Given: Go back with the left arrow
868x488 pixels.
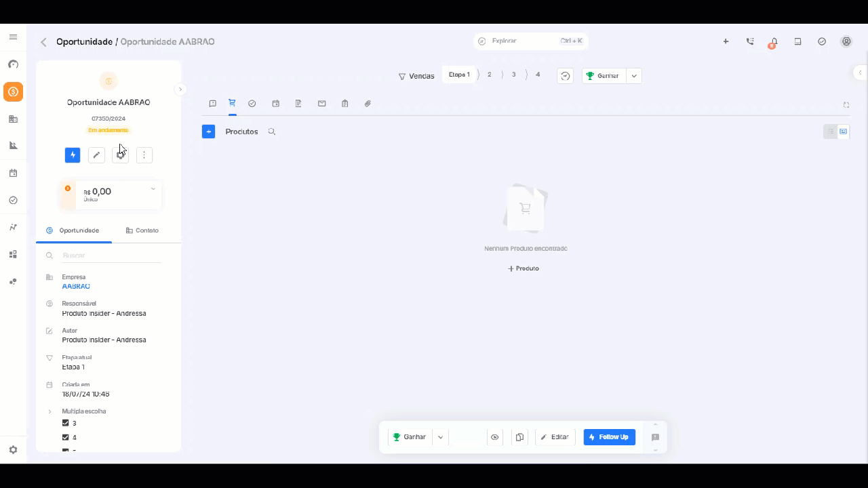Looking at the screenshot, I should 43,42.
